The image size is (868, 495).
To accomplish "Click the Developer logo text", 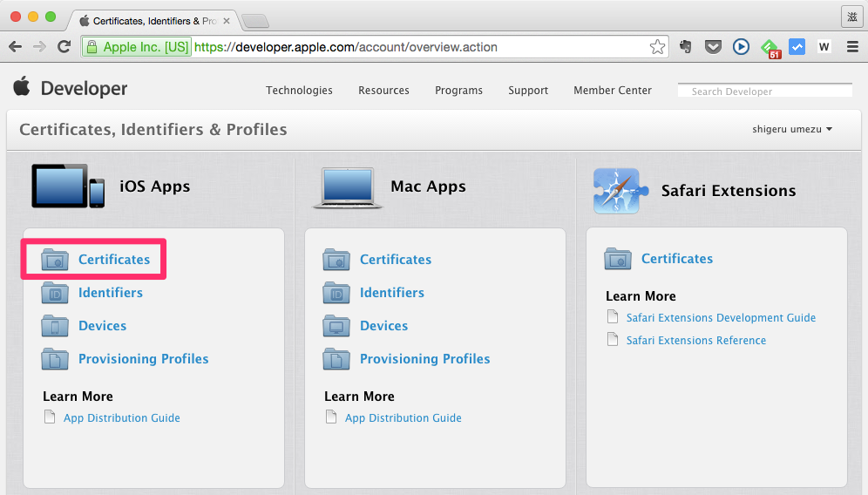I will (x=85, y=89).
